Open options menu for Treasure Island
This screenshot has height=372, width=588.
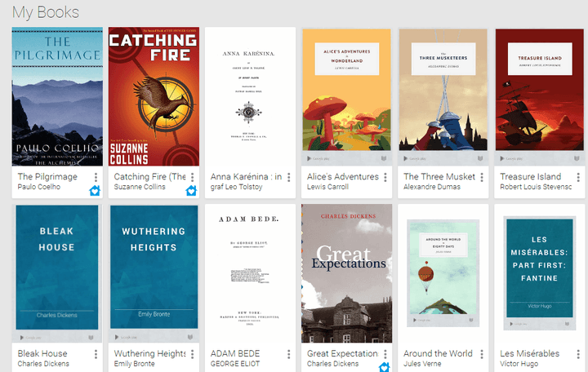tap(578, 177)
